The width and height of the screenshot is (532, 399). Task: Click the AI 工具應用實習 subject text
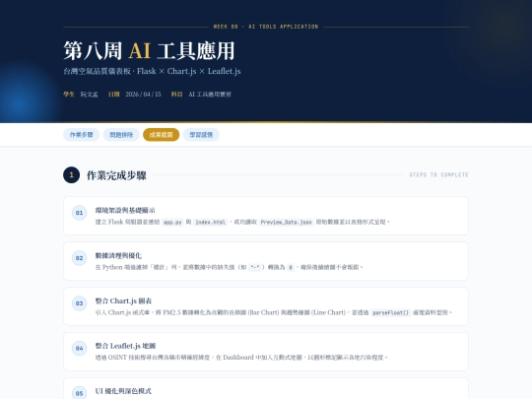point(210,95)
